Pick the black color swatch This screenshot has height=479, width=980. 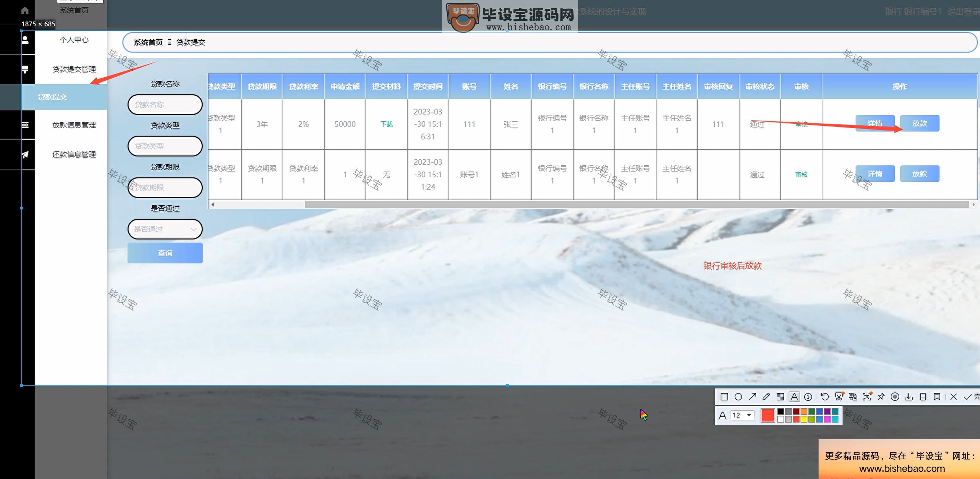coord(781,411)
